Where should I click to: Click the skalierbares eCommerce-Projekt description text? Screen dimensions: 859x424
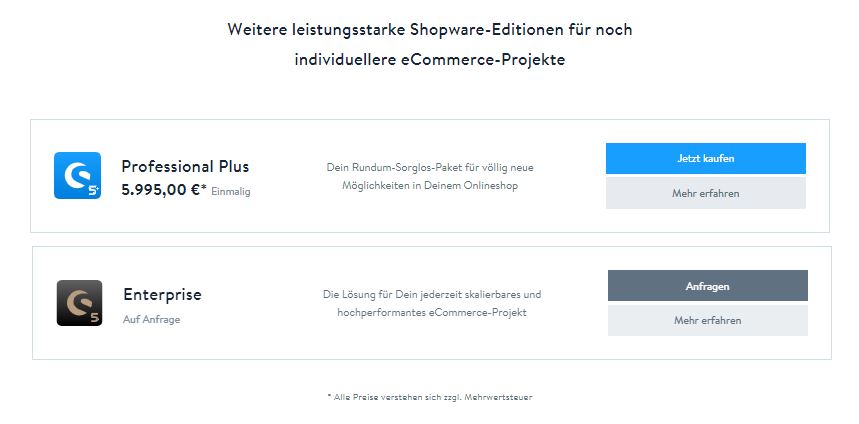tap(432, 303)
